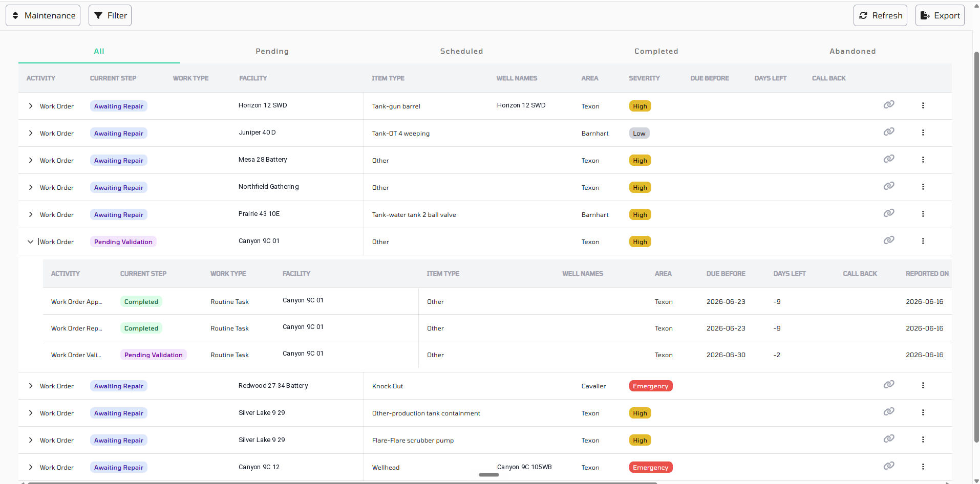Image resolution: width=980 pixels, height=484 pixels.
Task: Open link icon for Mesa 28 Battery row
Action: coord(889,159)
